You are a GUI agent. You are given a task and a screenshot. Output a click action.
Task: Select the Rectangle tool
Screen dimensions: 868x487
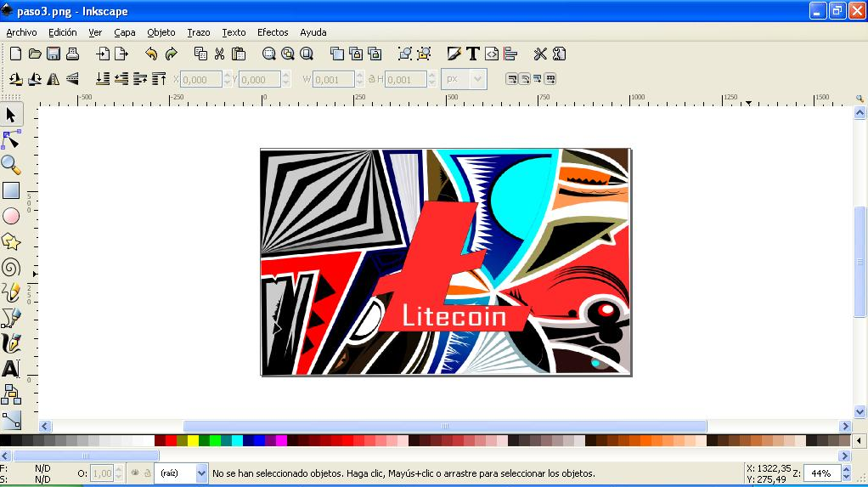point(11,190)
